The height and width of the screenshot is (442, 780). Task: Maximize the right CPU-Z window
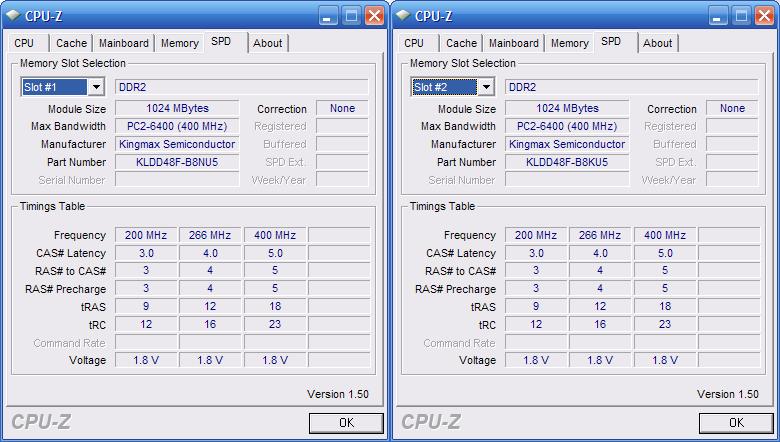[741, 16]
